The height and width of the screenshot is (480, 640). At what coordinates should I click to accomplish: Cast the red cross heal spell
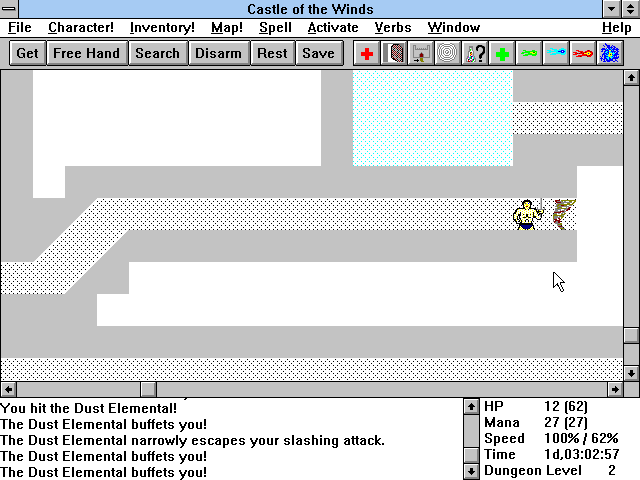point(367,53)
